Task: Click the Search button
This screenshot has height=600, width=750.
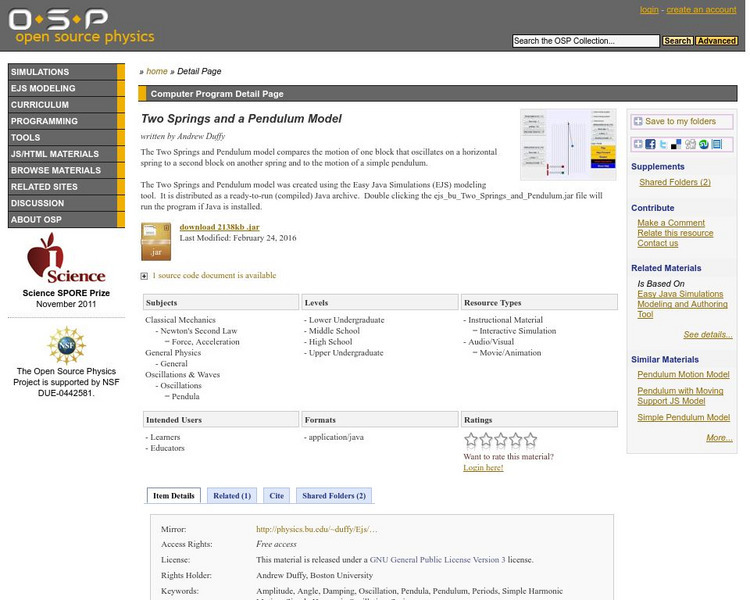Action: tap(677, 41)
